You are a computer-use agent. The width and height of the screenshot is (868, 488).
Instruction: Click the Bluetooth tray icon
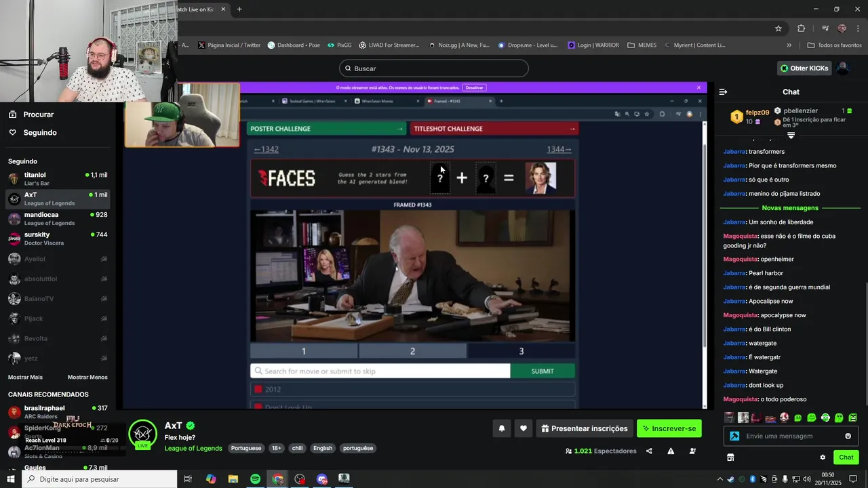(753, 479)
